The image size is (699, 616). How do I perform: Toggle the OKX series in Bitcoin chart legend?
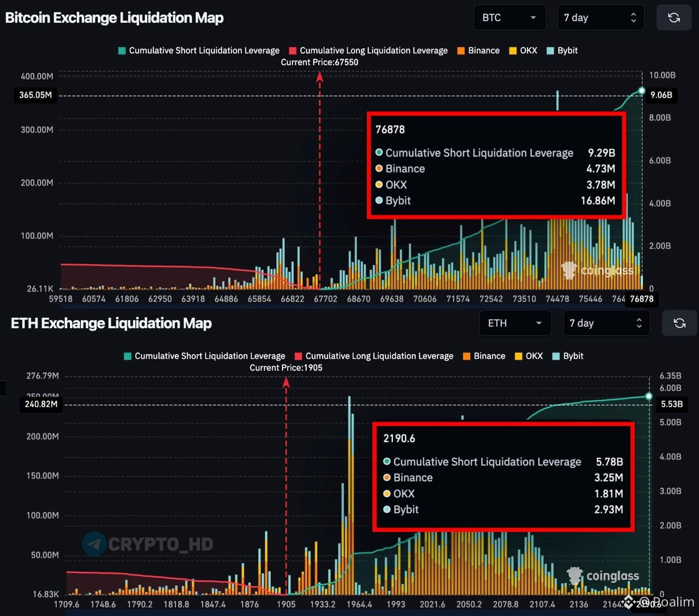coord(523,50)
